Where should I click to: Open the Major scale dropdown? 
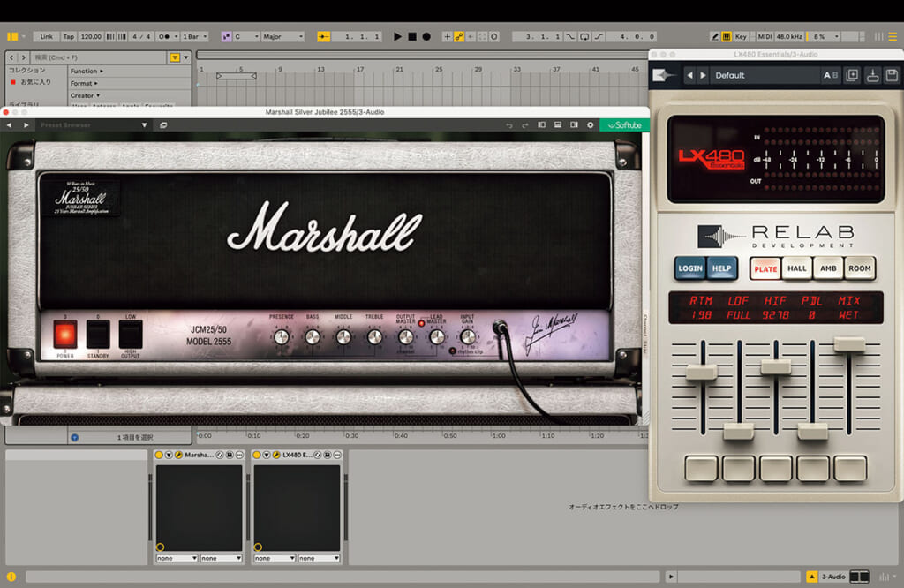point(282,36)
